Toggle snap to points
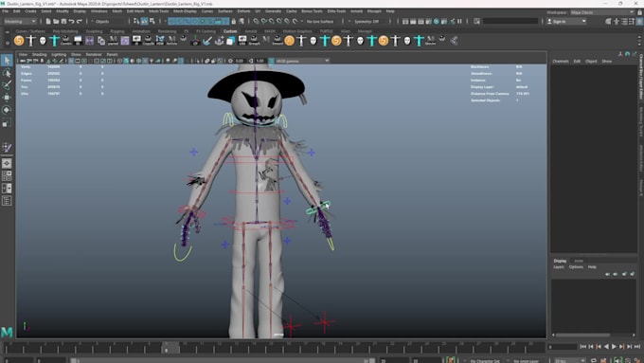 point(272,21)
